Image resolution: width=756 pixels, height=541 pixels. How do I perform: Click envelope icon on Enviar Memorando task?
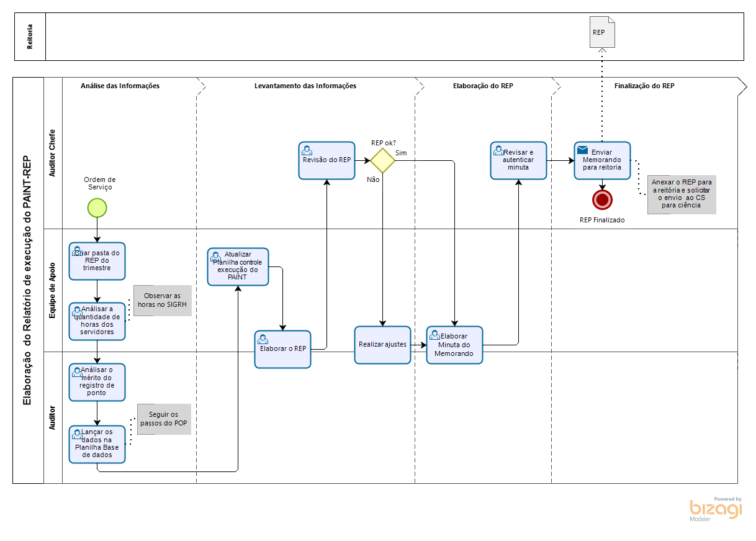582,150
